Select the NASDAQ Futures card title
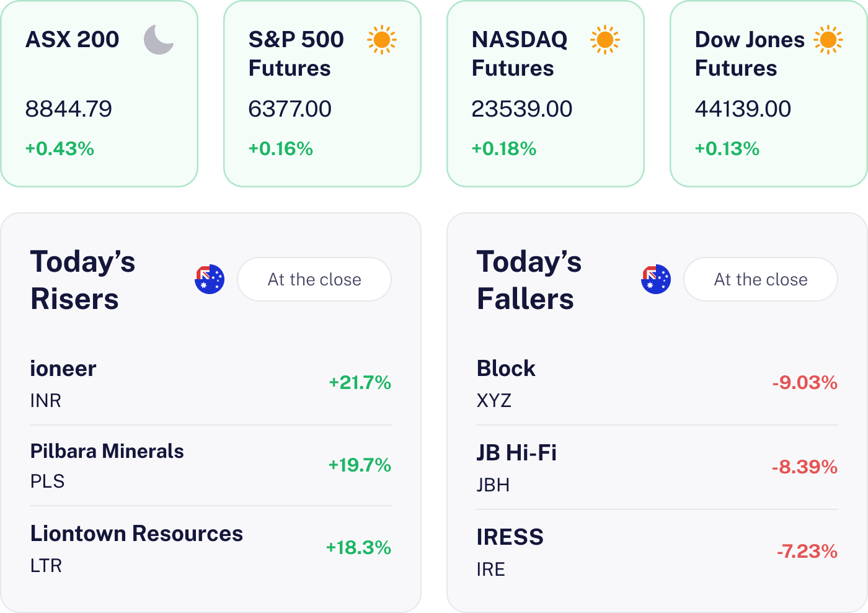Image resolution: width=868 pixels, height=613 pixels. 519,54
